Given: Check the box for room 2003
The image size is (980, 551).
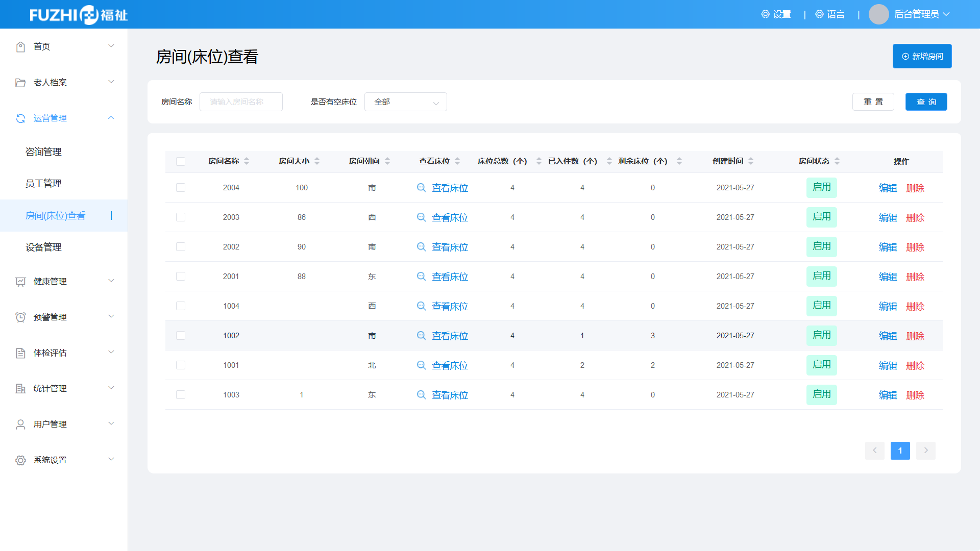Looking at the screenshot, I should pos(181,217).
